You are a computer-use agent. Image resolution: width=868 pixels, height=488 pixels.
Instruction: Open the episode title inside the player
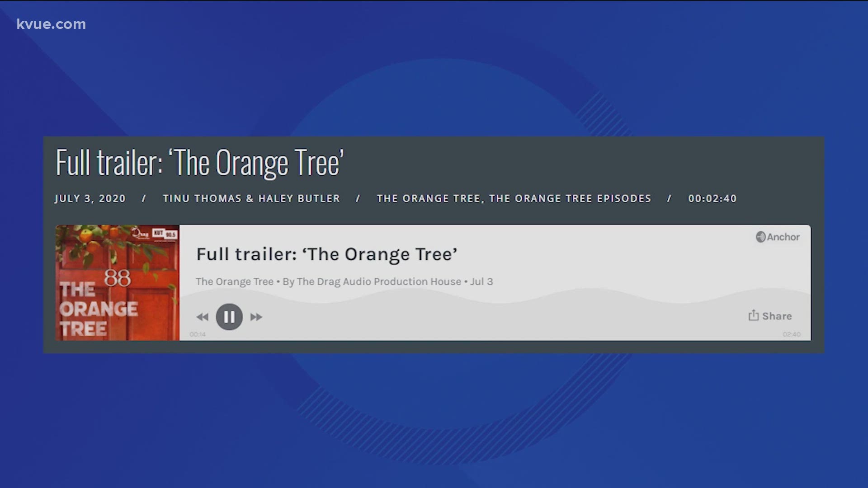click(x=327, y=254)
